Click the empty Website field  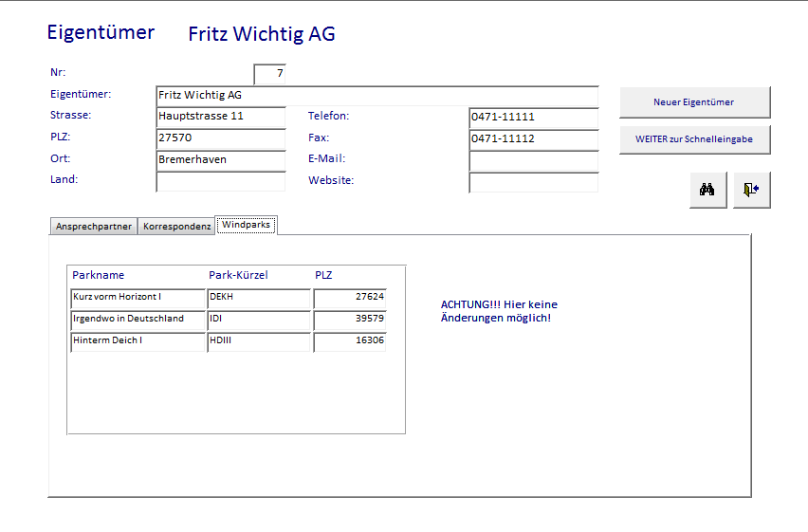point(533,182)
